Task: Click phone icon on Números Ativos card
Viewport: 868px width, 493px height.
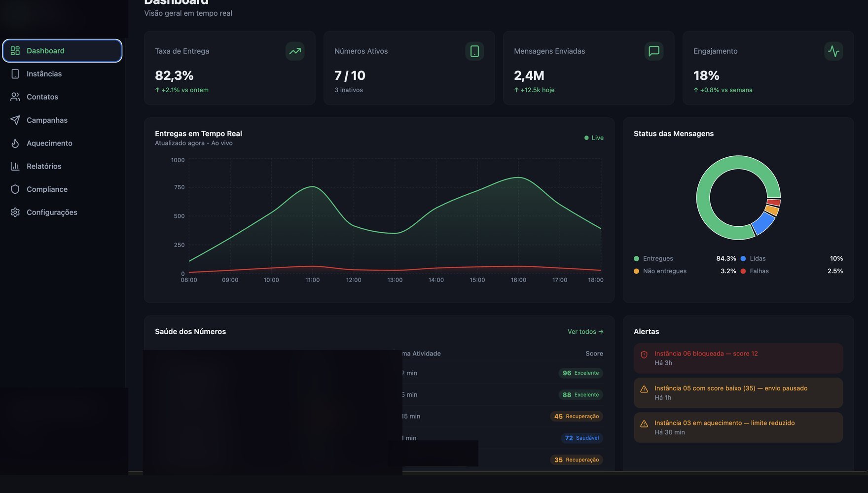Action: [474, 51]
